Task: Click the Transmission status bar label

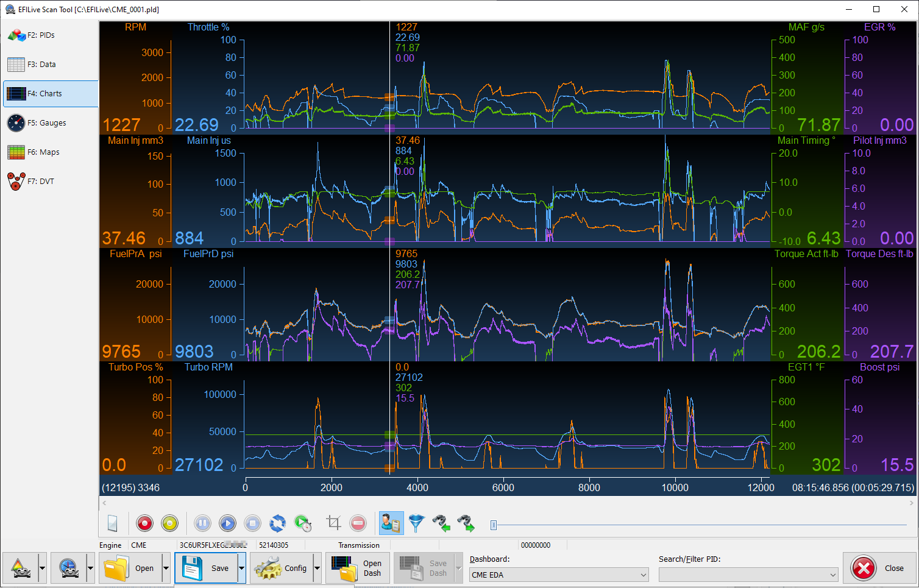Action: click(359, 545)
